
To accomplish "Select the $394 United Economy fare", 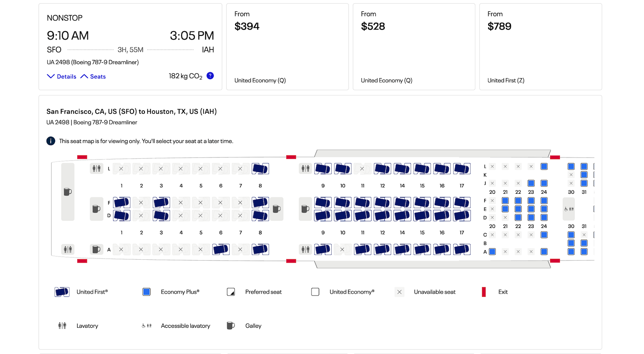I will click(x=287, y=47).
